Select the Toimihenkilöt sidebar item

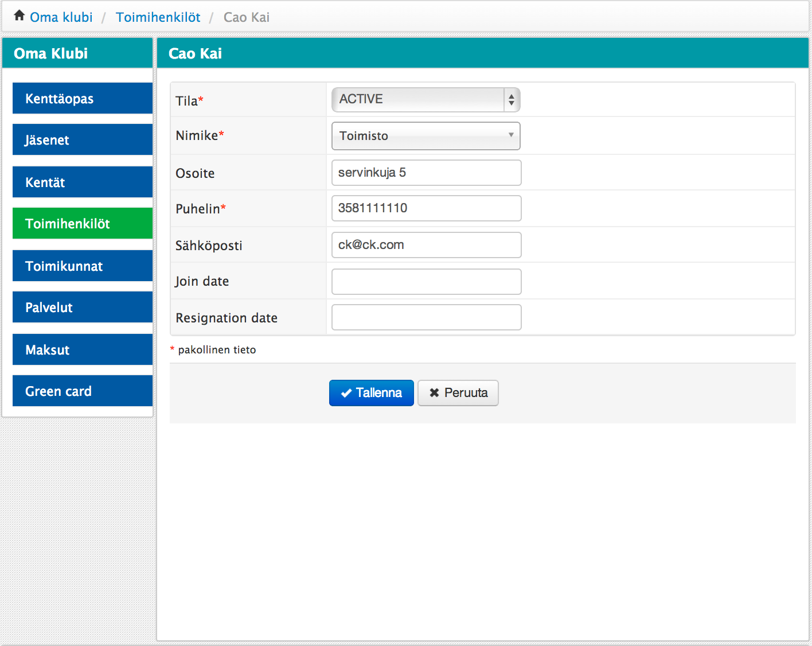pyautogui.click(x=83, y=223)
